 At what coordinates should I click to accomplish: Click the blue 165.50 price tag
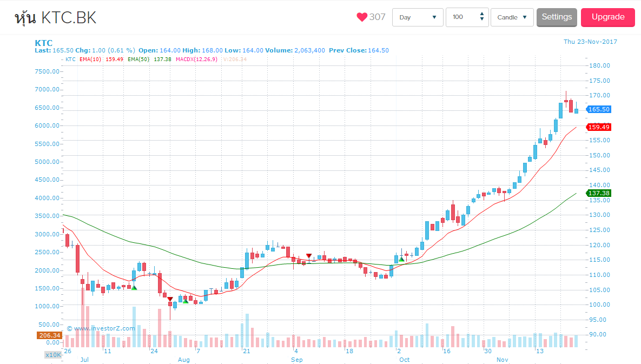coord(598,109)
